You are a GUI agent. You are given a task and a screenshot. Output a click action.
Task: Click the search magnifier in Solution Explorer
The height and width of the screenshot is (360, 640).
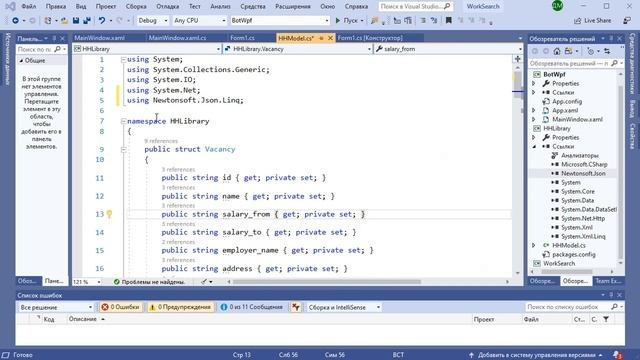click(x=614, y=63)
